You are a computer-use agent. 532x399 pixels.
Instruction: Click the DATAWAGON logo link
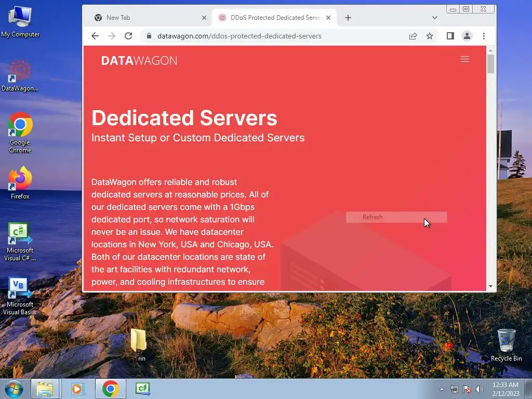pyautogui.click(x=139, y=61)
